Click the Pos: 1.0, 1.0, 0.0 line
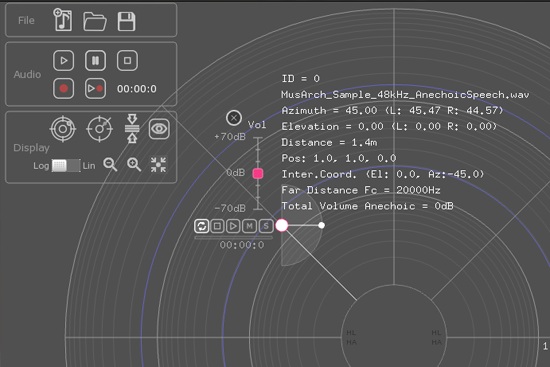 pyautogui.click(x=339, y=158)
